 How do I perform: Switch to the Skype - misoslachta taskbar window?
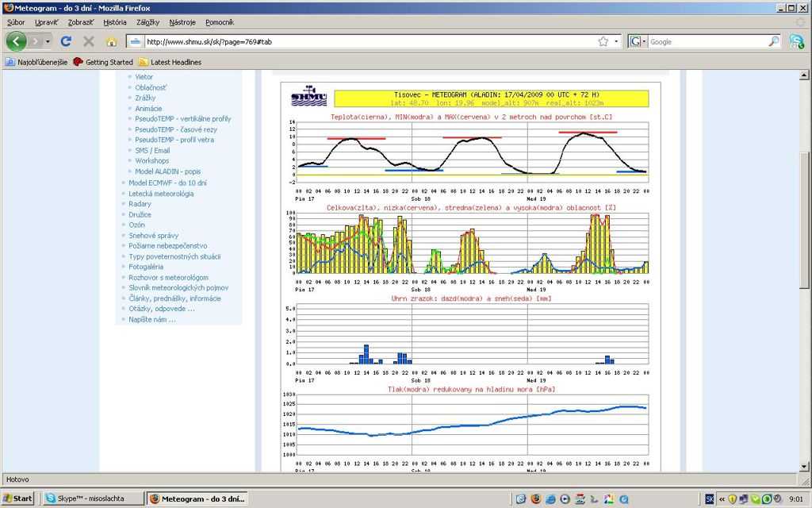[92, 498]
